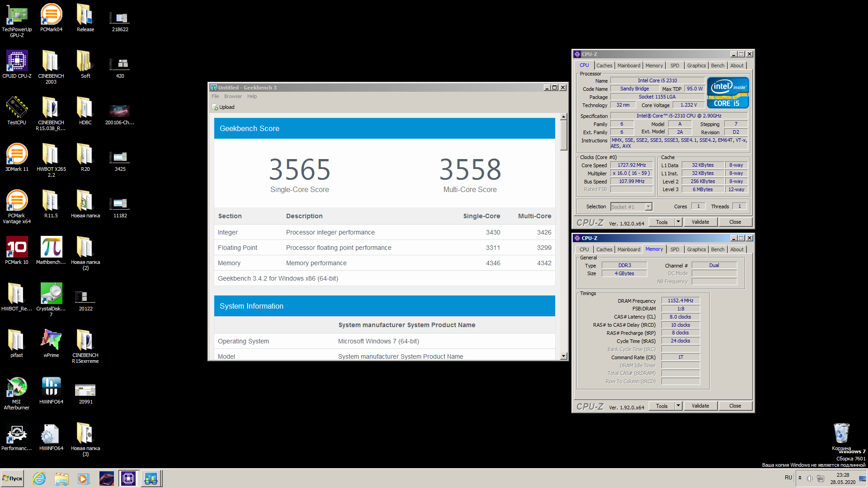Open Geekbench Help menu
868x488 pixels.
click(252, 96)
